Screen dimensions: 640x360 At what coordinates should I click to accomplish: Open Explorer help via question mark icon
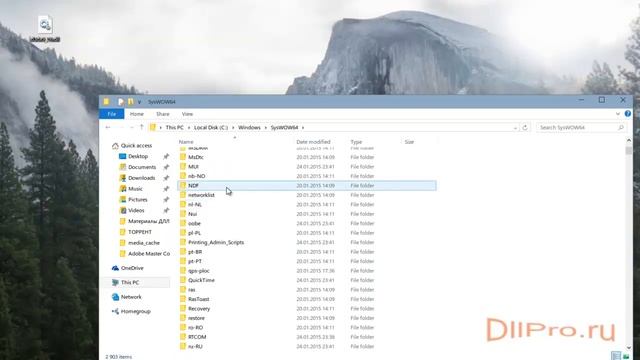[627, 113]
